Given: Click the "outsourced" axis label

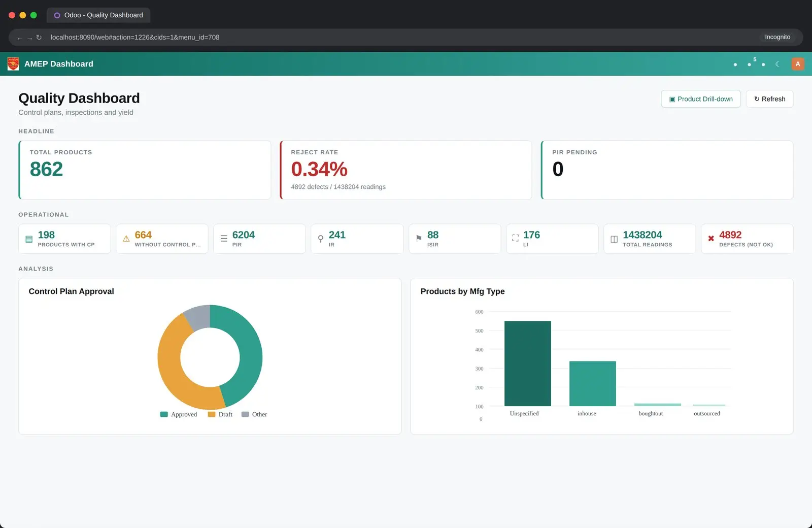Looking at the screenshot, I should click(x=707, y=414).
